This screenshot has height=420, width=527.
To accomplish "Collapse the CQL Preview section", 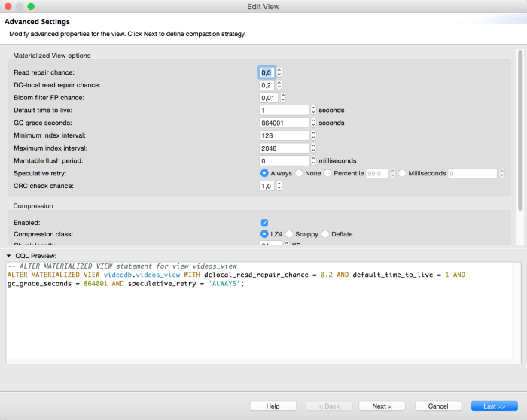I will coord(9,256).
